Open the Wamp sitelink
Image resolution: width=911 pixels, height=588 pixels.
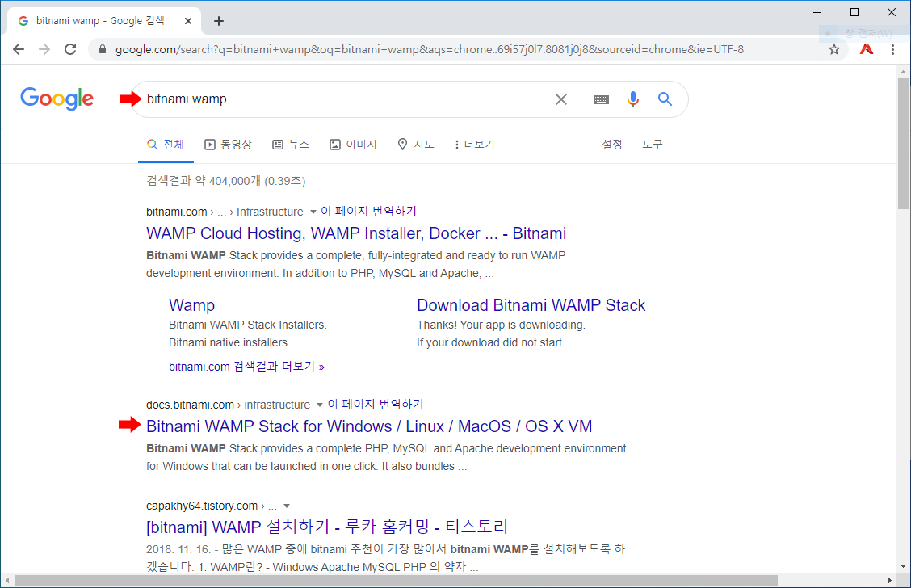pyautogui.click(x=191, y=305)
